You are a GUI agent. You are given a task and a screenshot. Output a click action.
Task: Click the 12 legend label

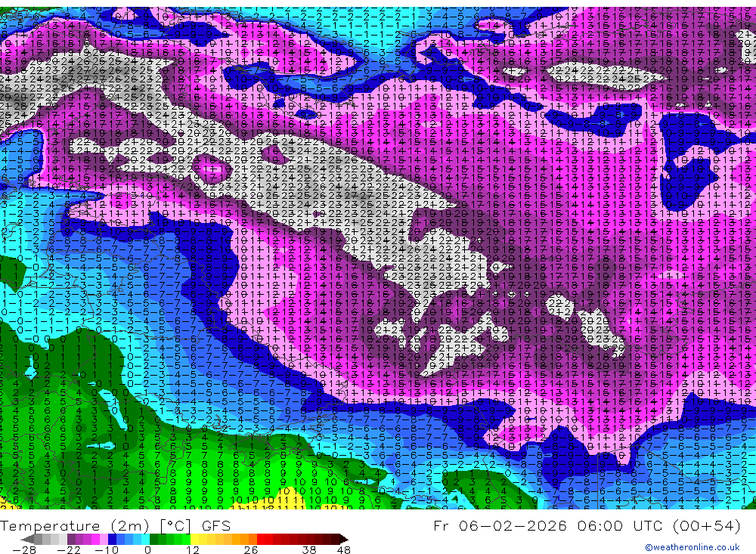click(193, 550)
